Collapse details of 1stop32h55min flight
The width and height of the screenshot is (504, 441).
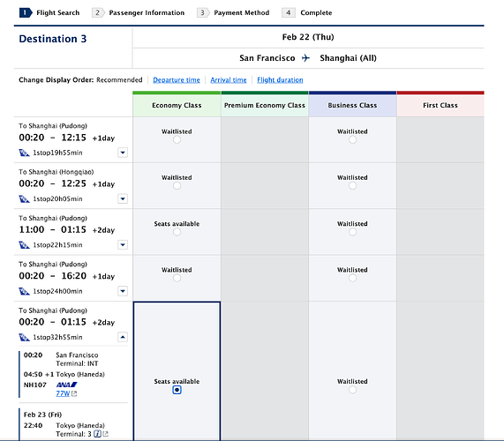123,337
